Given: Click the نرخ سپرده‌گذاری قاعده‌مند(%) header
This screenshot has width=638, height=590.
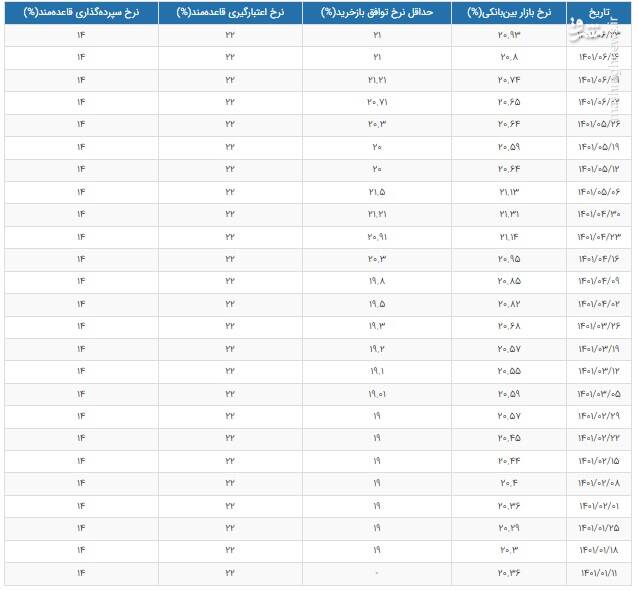Looking at the screenshot, I should pyautogui.click(x=81, y=12).
